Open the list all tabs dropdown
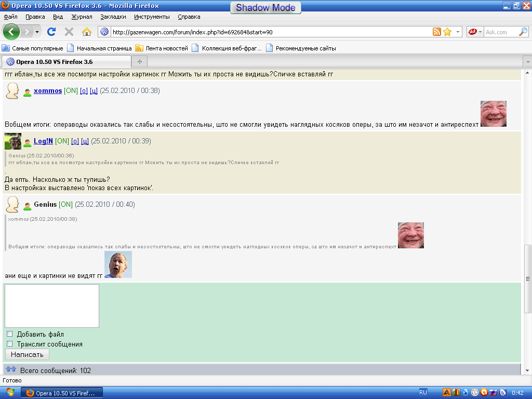Viewport: 532px width, 399px height. 528,62
